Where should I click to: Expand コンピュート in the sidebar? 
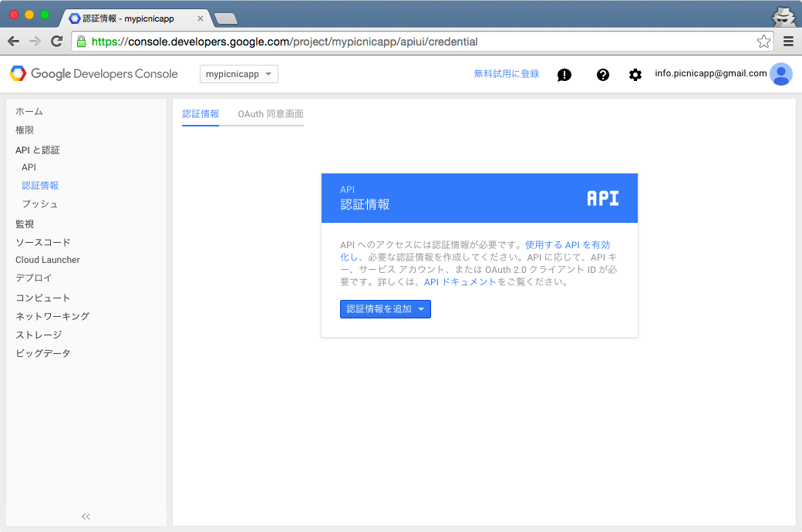(x=43, y=298)
